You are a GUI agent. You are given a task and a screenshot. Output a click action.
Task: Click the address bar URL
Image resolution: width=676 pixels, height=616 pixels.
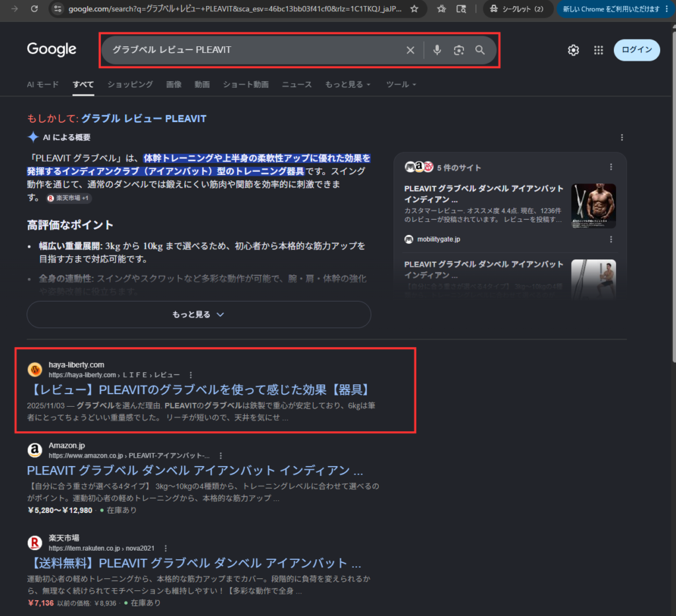pos(235,9)
